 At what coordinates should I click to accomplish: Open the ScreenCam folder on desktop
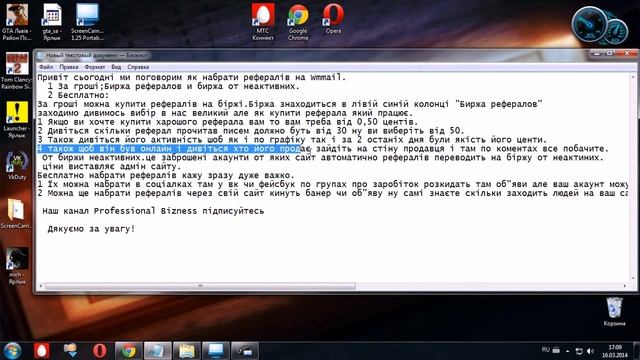(x=17, y=213)
